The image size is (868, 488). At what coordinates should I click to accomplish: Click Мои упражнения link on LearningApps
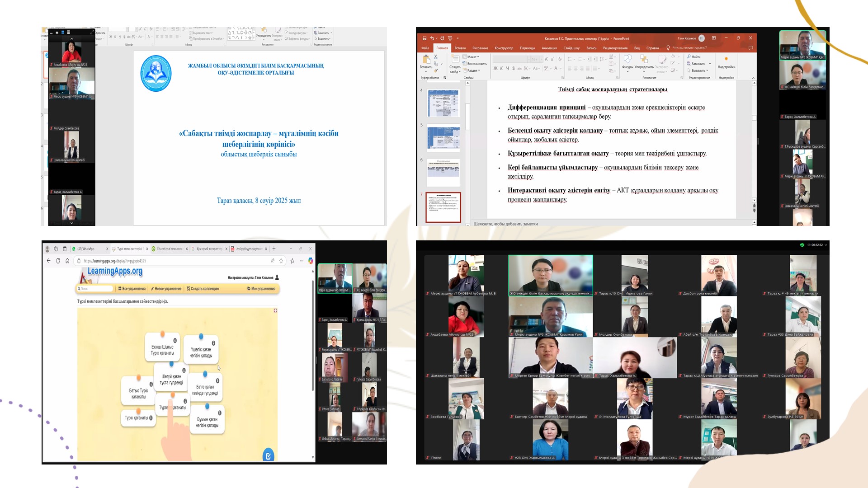pos(261,289)
